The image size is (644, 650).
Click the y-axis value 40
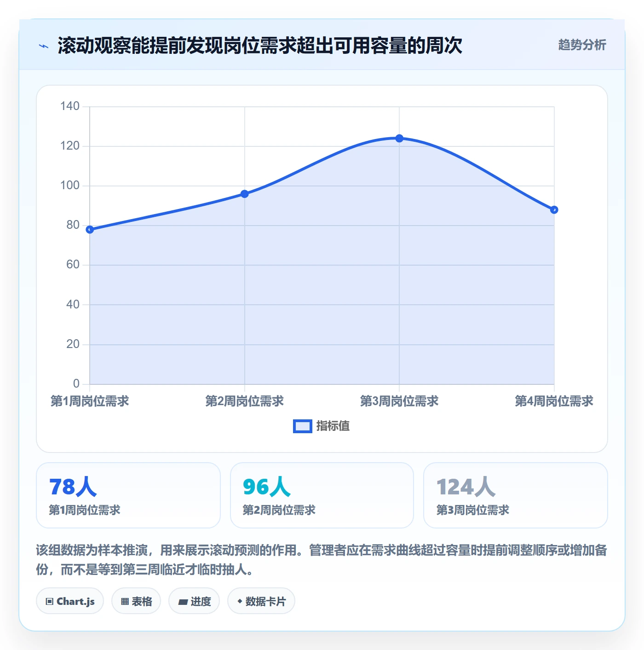click(73, 304)
